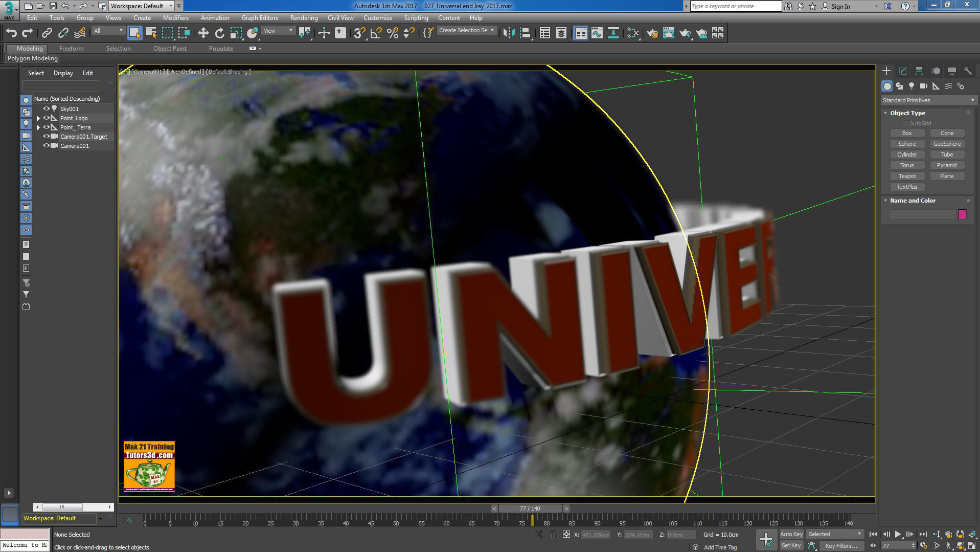
Task: Open the Render Setup dialog
Action: coord(652,33)
